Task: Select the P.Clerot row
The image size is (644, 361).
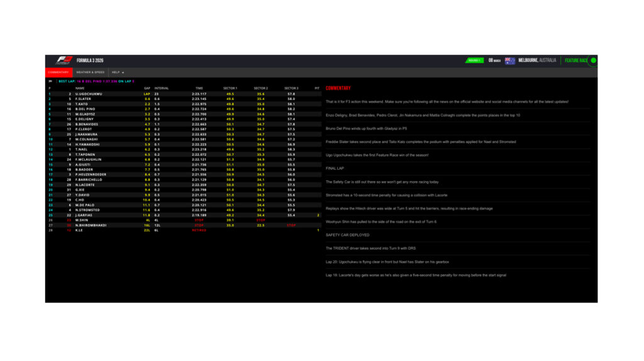Action: [x=184, y=130]
